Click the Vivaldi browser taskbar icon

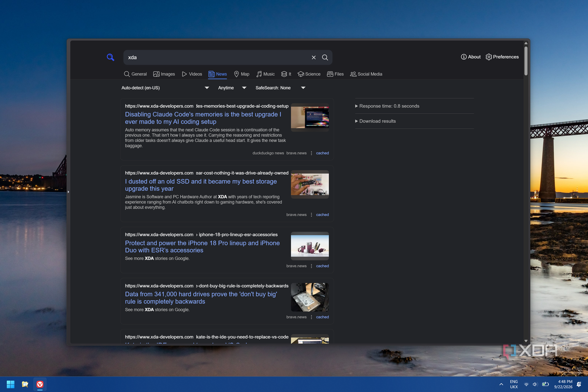[x=40, y=384]
